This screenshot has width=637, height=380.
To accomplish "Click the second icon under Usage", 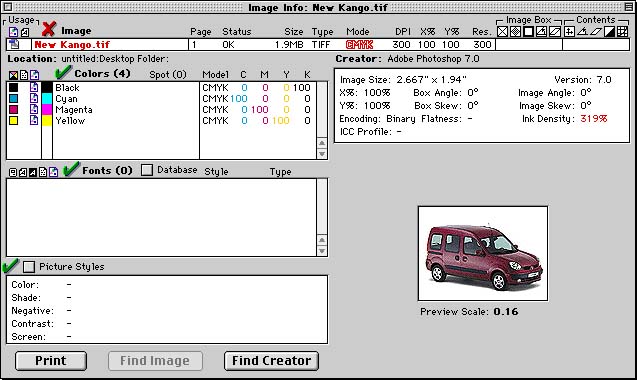I will click(24, 32).
